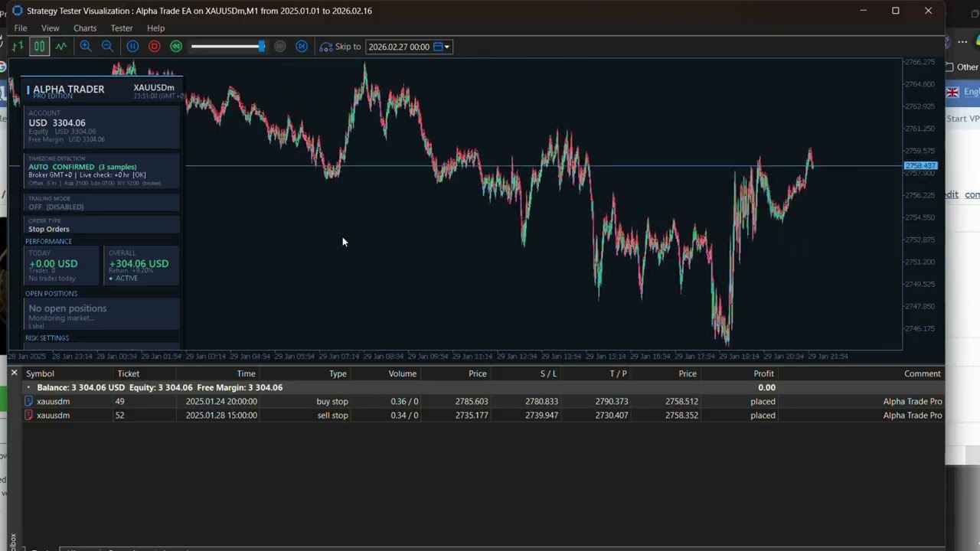Click the UK flag in background browser
The width and height of the screenshot is (980, 551).
952,92
